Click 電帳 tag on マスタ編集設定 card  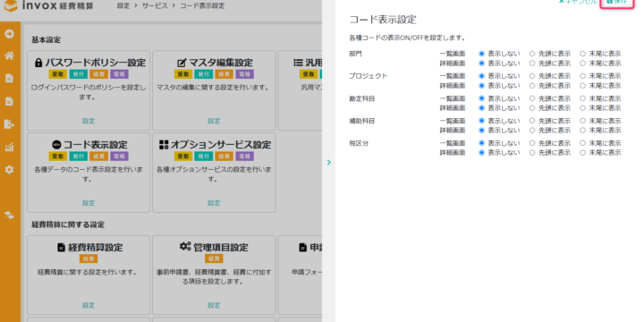pyautogui.click(x=245, y=74)
